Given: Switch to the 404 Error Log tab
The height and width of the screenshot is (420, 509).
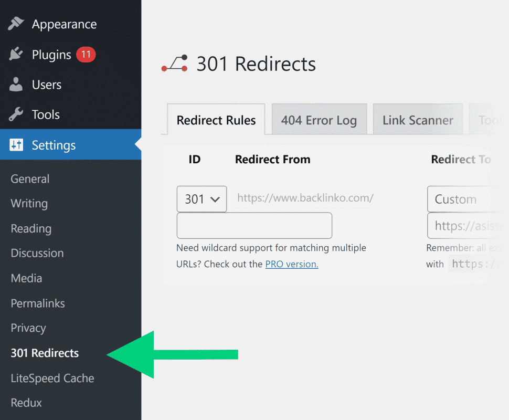Looking at the screenshot, I should (319, 120).
